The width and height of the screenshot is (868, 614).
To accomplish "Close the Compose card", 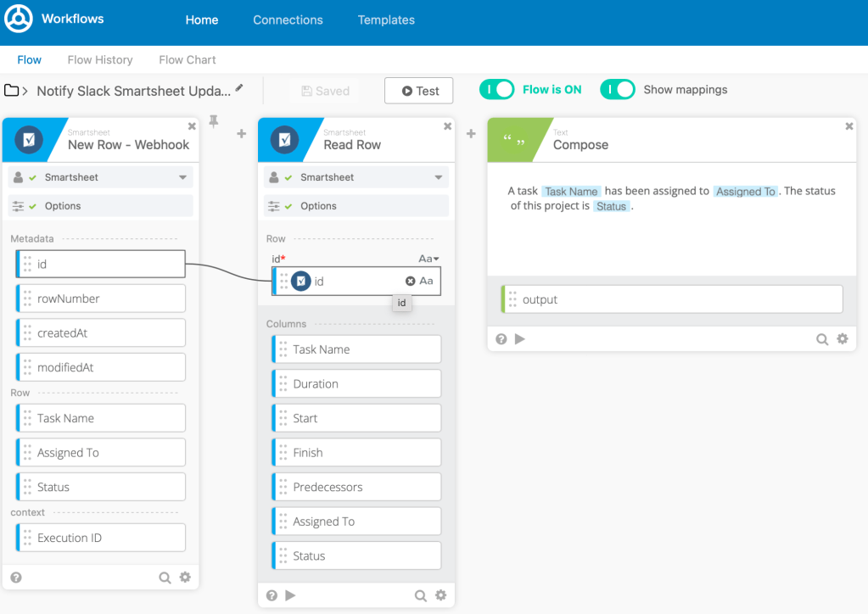I will tap(849, 126).
